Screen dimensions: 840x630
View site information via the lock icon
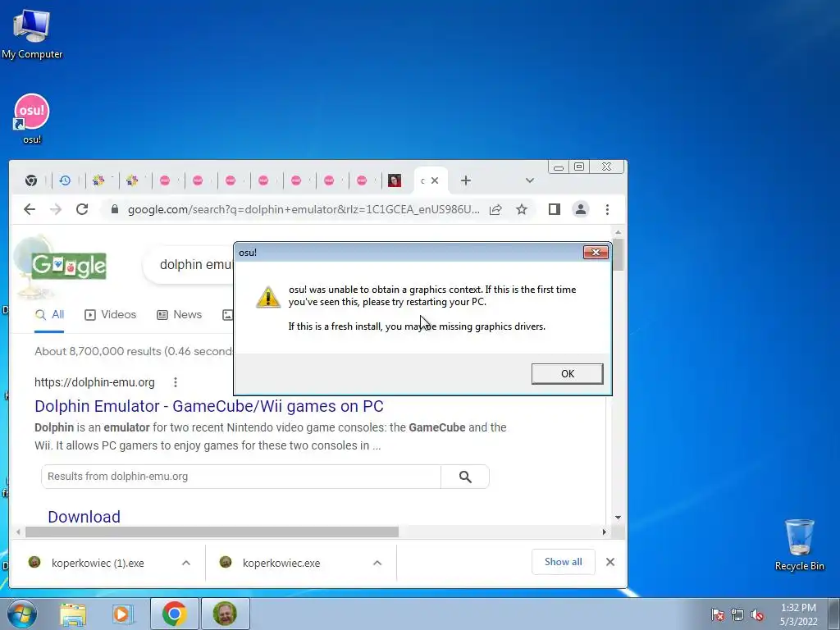(114, 209)
